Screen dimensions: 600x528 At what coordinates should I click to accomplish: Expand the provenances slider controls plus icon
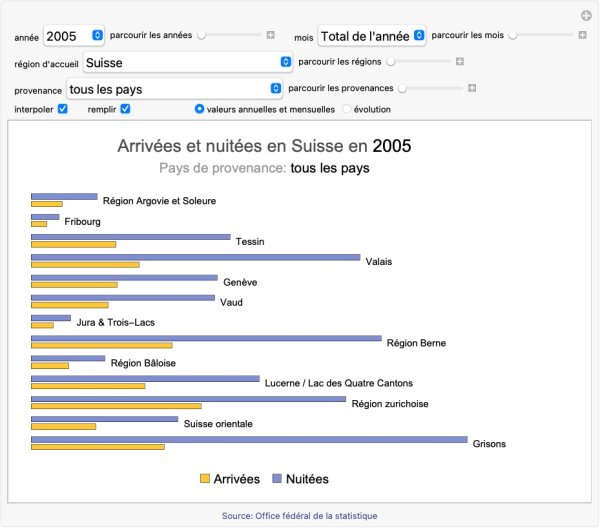tap(472, 88)
